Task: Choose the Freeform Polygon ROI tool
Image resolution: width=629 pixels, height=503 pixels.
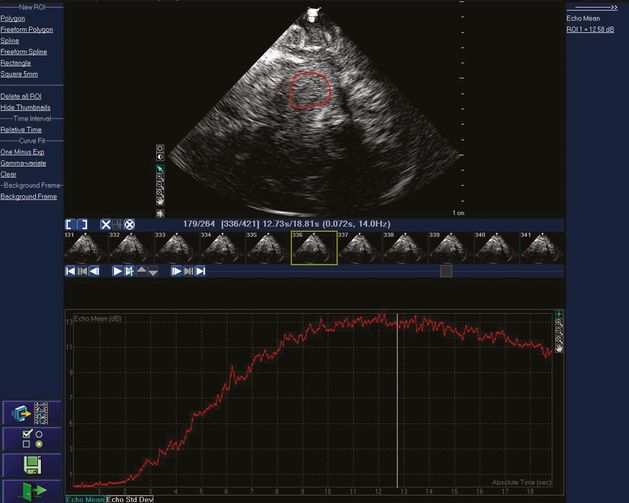Action: pos(27,29)
